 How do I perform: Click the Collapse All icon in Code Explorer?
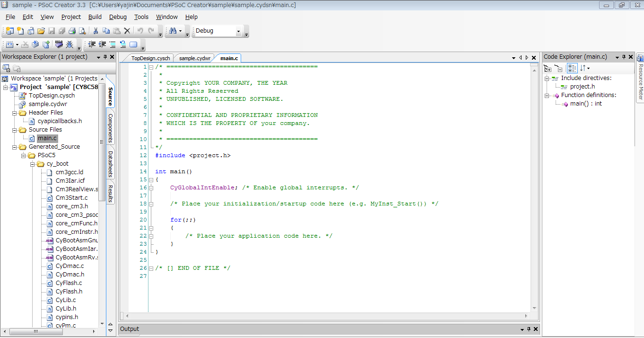[558, 68]
